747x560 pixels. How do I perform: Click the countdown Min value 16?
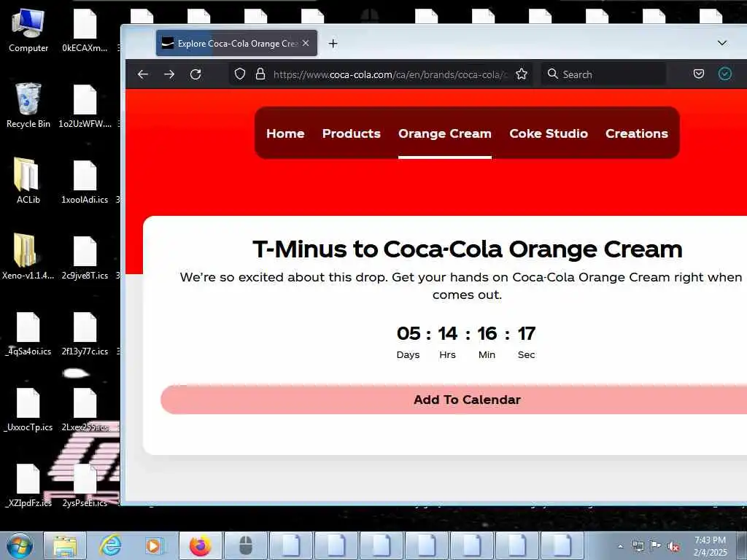coord(487,333)
